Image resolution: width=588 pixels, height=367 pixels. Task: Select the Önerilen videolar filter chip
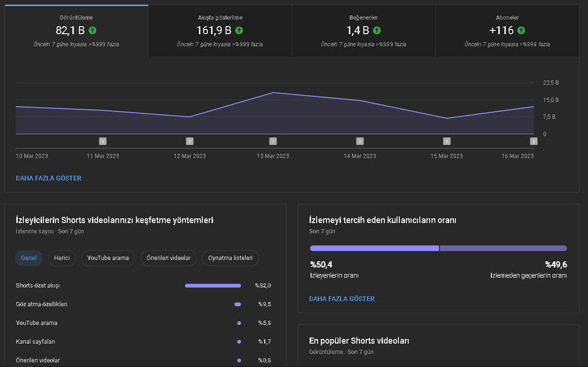click(169, 258)
